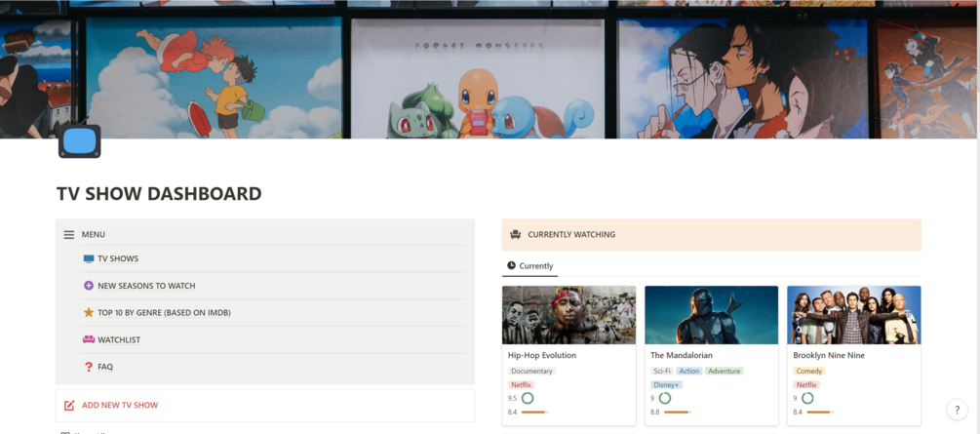Click the Adventure genre tag
980x434 pixels.
(725, 371)
